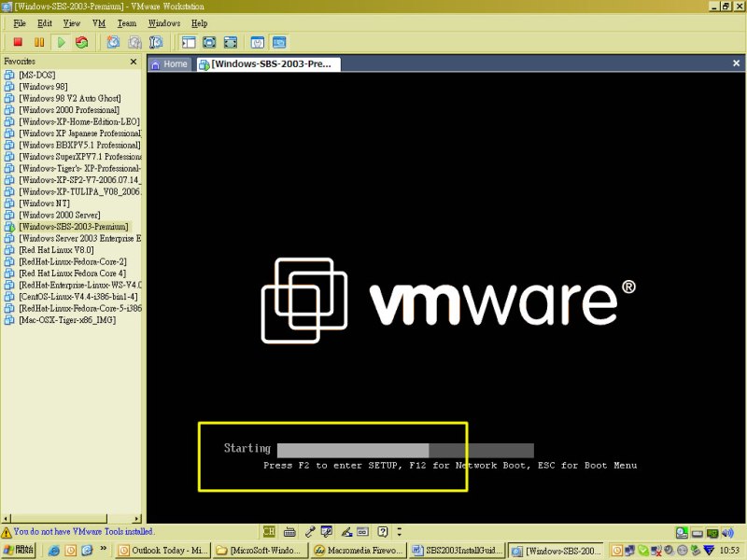Expand the Quick Launch overflow chevron
747x560 pixels.
pyautogui.click(x=104, y=548)
